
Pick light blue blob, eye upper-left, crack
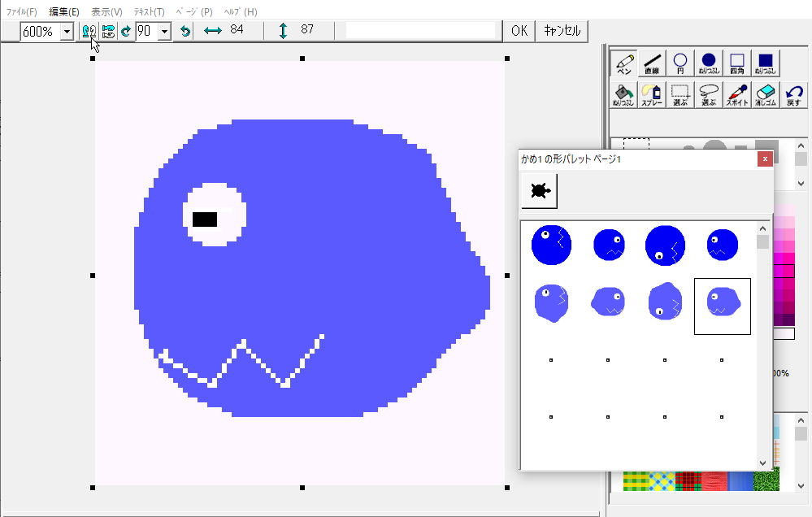pyautogui.click(x=551, y=302)
